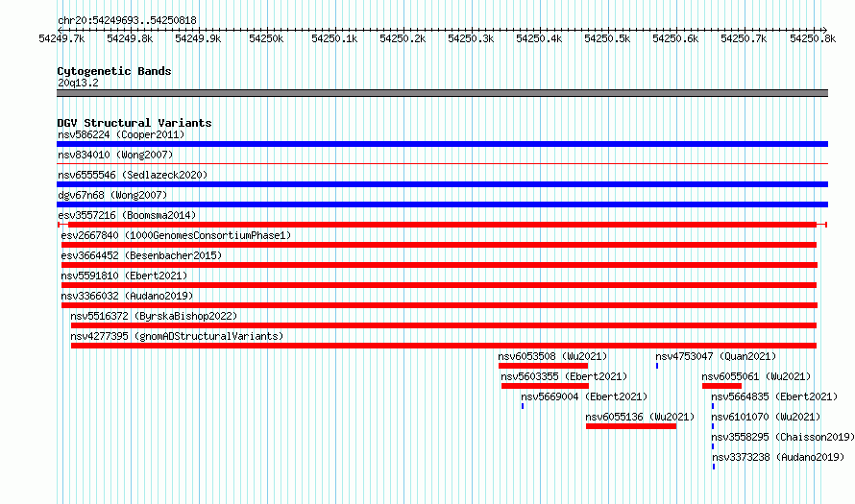Screen dimensions: 855x504
Task: Click the 54250.2k ruler tick label
Action: 403,38
